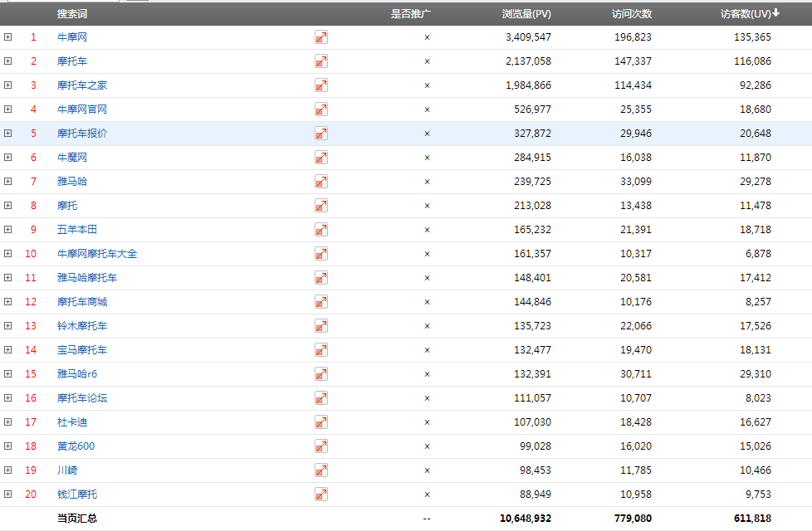
Task: Open trend chart icon for 雅马哈r6
Action: click(x=321, y=374)
